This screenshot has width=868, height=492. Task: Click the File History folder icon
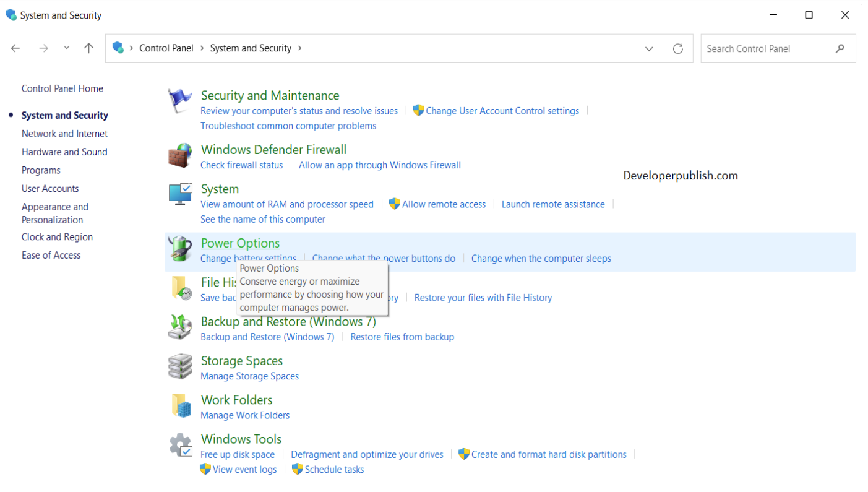[180, 288]
